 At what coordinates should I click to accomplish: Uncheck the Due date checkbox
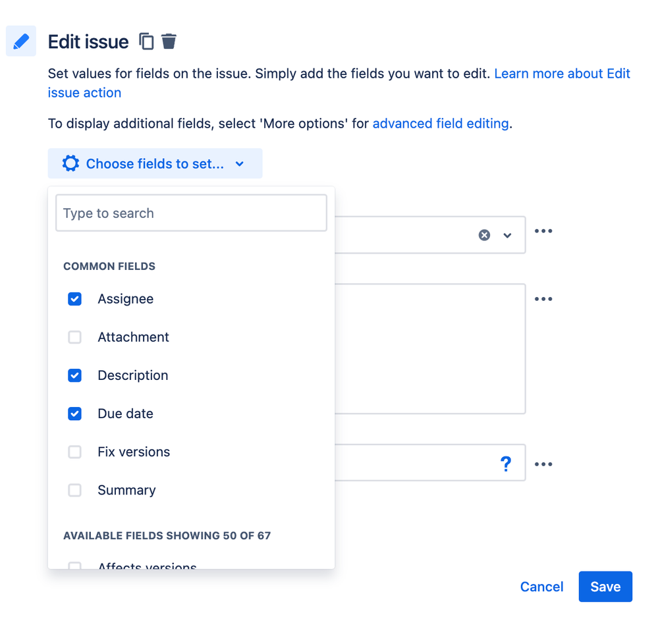(x=74, y=414)
